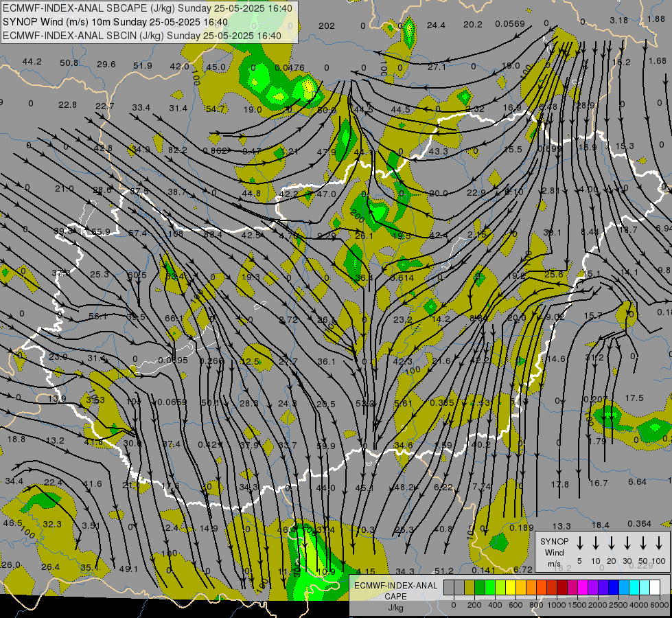Click the map value 46.5
This screenshot has width=672, height=618.
tap(12, 523)
